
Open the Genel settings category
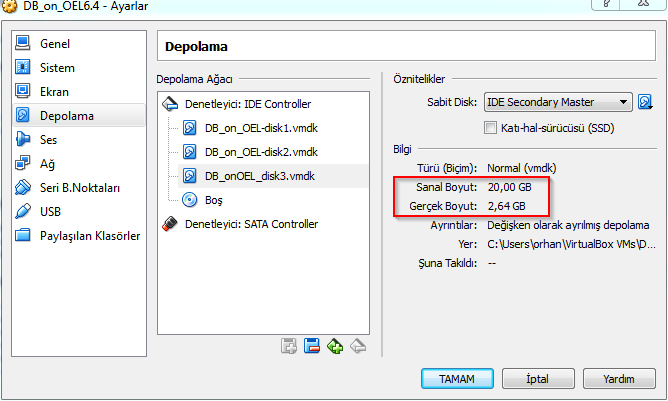click(x=55, y=44)
